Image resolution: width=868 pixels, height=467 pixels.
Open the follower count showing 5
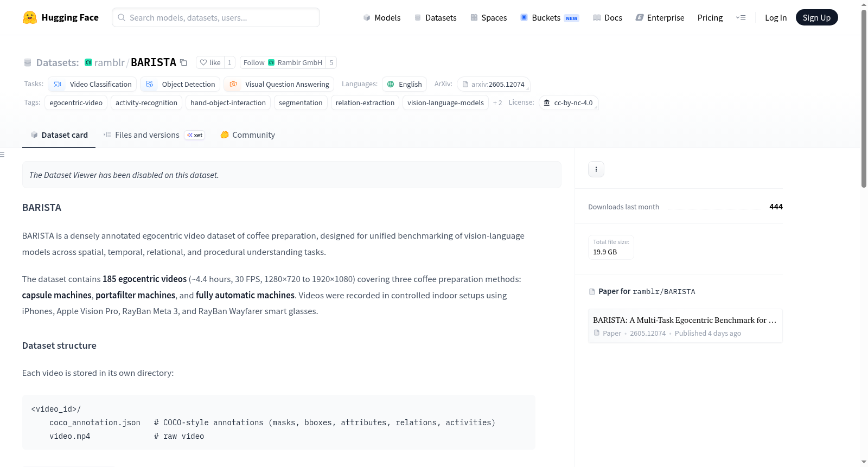click(331, 62)
